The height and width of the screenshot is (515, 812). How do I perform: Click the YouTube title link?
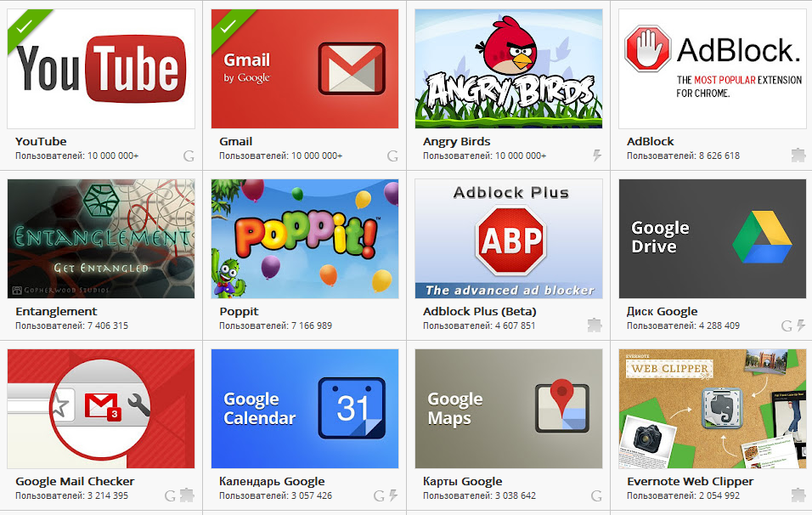pos(41,141)
